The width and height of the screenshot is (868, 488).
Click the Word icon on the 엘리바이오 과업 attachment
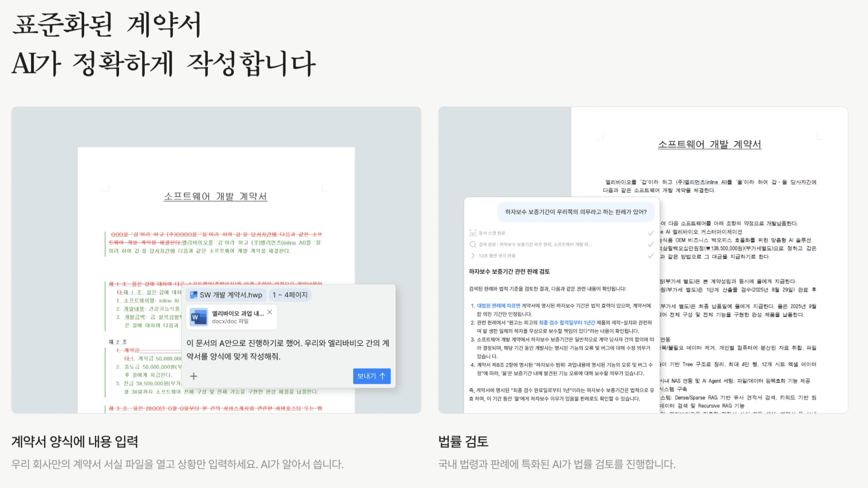tap(199, 317)
